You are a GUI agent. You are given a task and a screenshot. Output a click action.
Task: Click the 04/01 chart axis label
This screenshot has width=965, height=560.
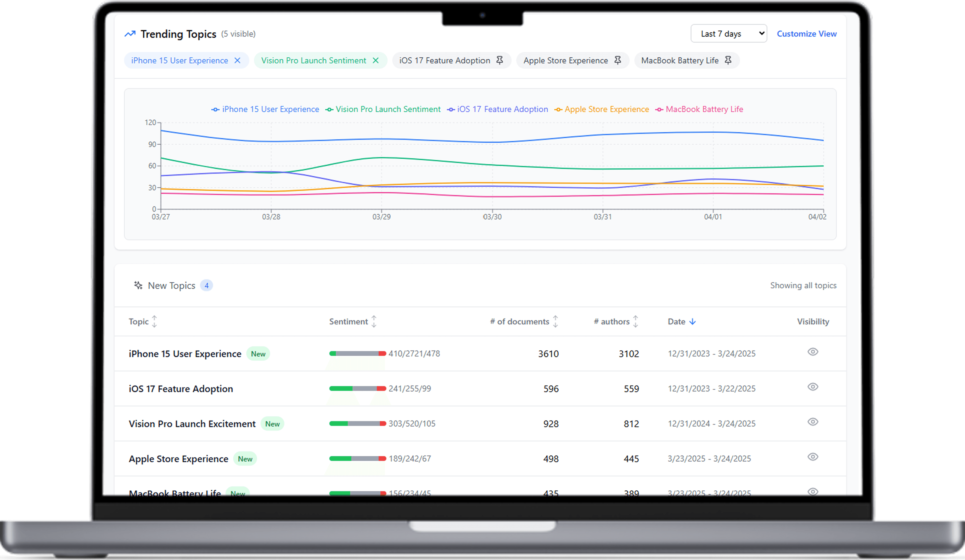tap(713, 217)
